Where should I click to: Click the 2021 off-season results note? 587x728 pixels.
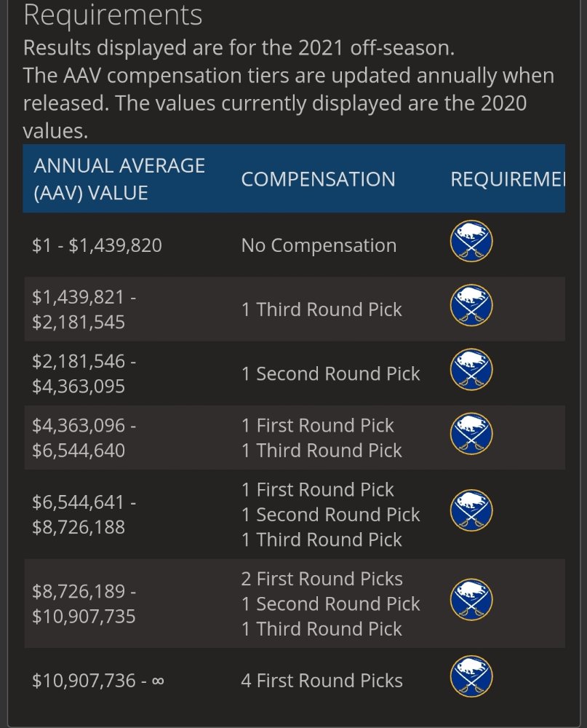click(239, 48)
